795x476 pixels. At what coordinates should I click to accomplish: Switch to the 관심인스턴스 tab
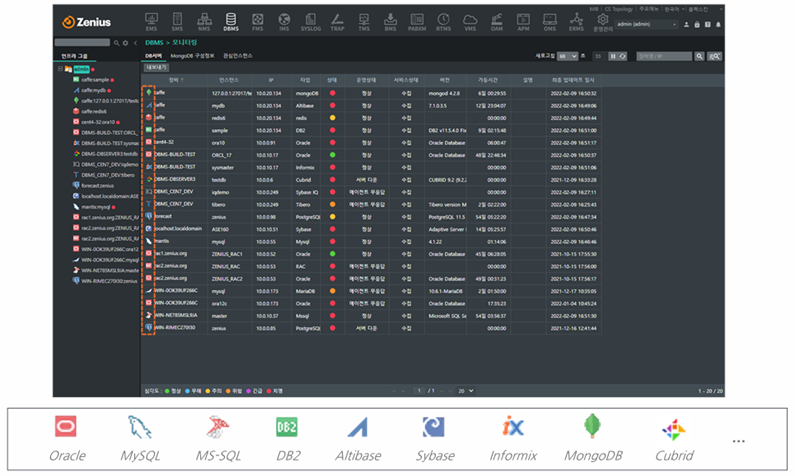238,56
